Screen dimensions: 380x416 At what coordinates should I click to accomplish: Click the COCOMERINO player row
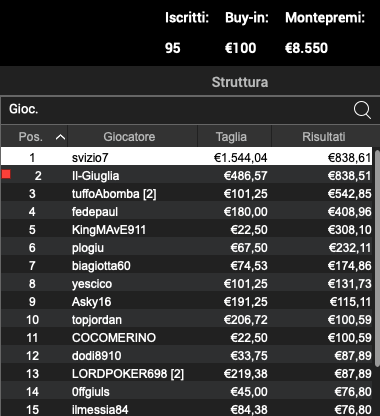pyautogui.click(x=187, y=338)
